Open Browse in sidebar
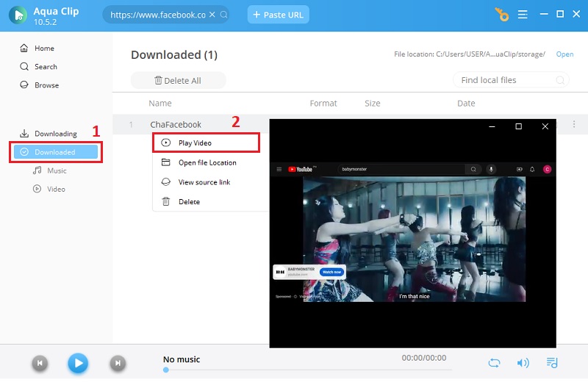This screenshot has height=382, width=588. point(39,85)
